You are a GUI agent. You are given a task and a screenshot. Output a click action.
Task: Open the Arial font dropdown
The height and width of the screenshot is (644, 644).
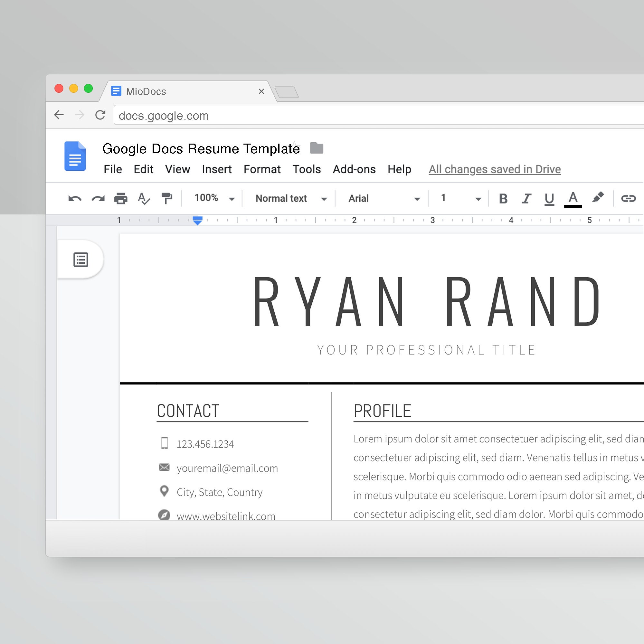point(382,198)
